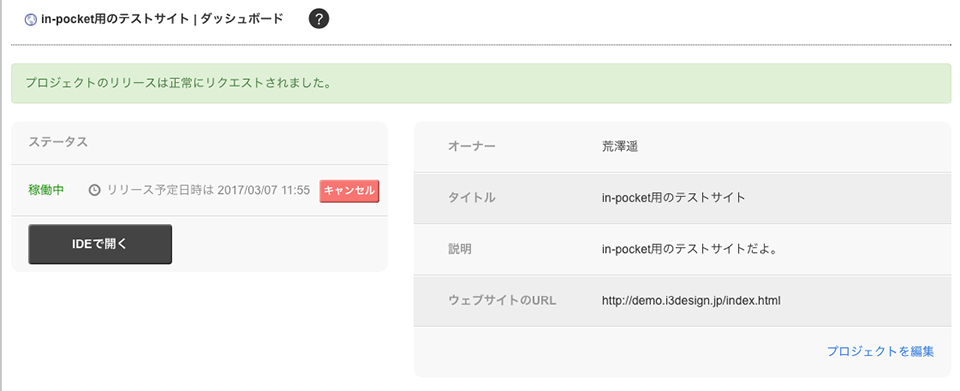Click the ステータス panel header
960x391 pixels.
199,142
